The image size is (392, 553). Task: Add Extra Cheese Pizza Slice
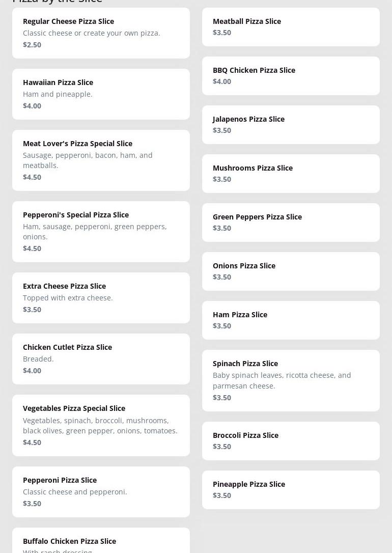(x=101, y=298)
